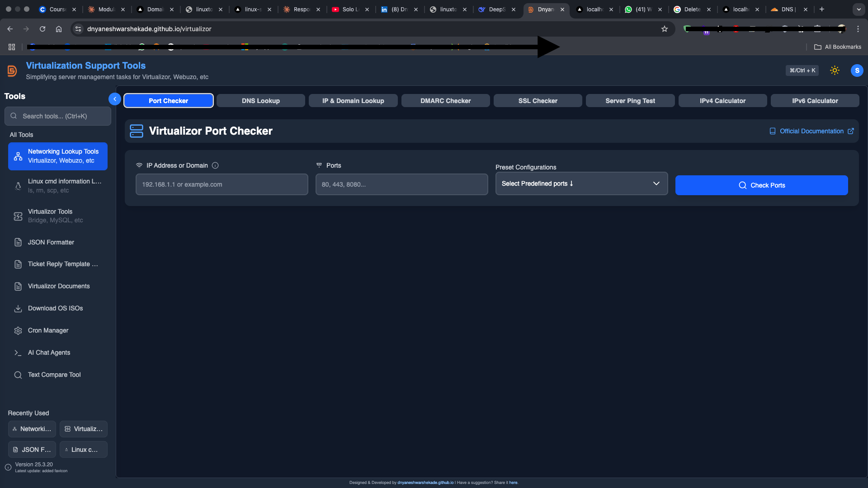Click the Virtualizor Tools sidebar icon
This screenshot has width=868, height=488.
[x=18, y=216]
